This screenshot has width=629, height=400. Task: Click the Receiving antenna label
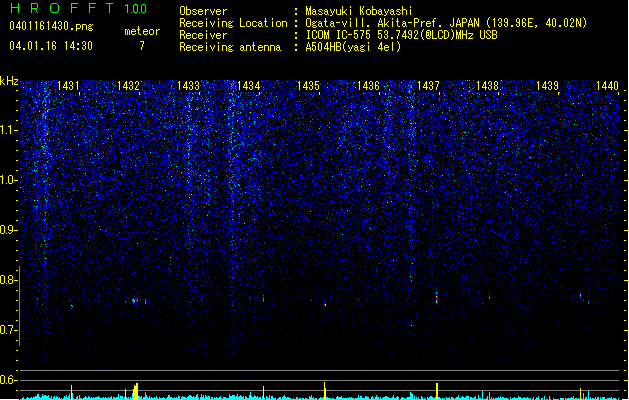pos(230,47)
